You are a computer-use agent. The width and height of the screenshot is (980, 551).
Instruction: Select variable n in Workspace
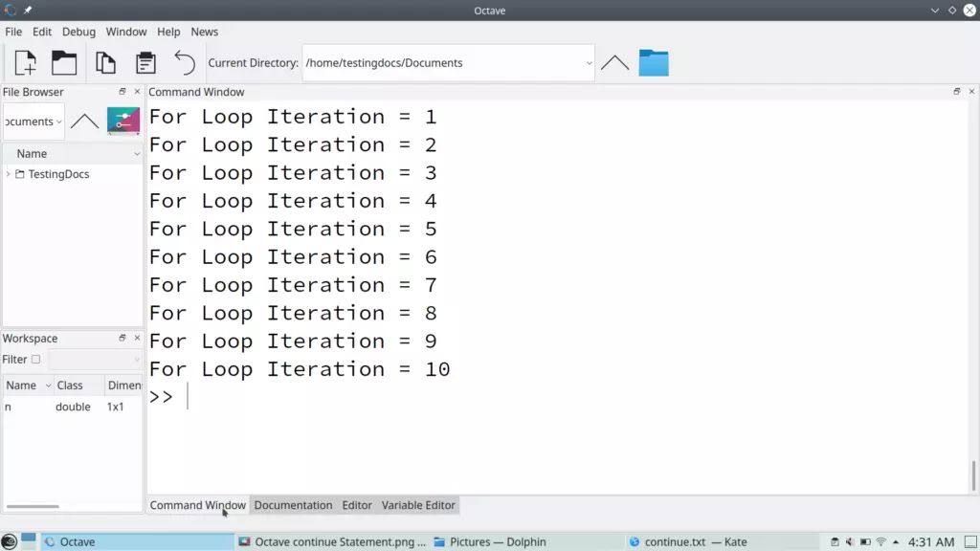click(x=8, y=407)
